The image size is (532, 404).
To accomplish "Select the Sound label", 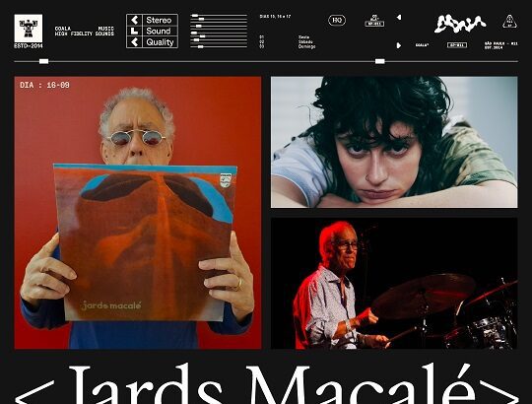I will (158, 32).
